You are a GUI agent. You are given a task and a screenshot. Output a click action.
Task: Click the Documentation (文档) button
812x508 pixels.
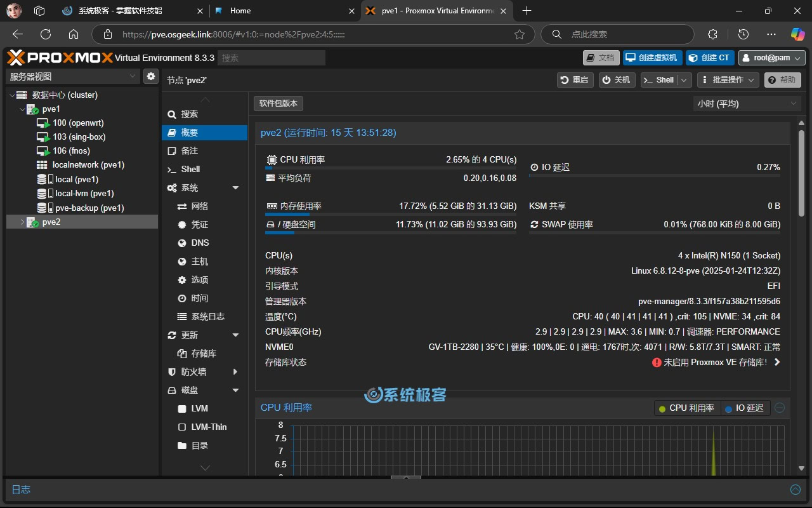[601, 58]
